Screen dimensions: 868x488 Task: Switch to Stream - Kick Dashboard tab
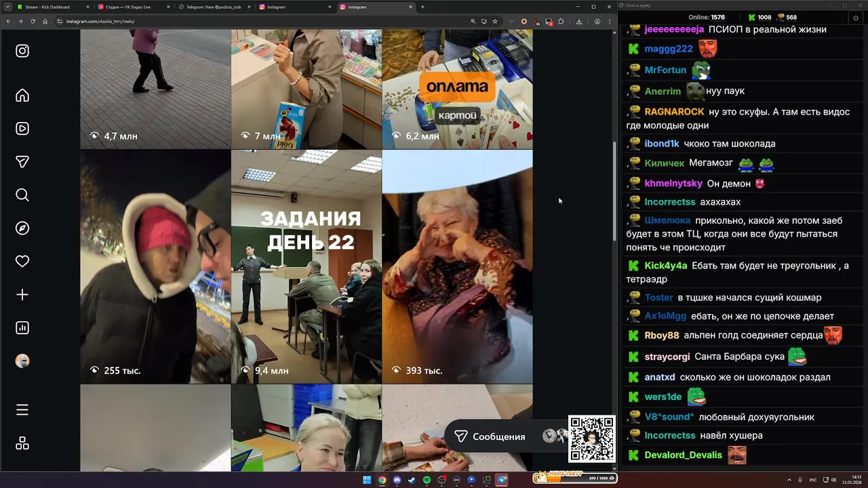[53, 7]
